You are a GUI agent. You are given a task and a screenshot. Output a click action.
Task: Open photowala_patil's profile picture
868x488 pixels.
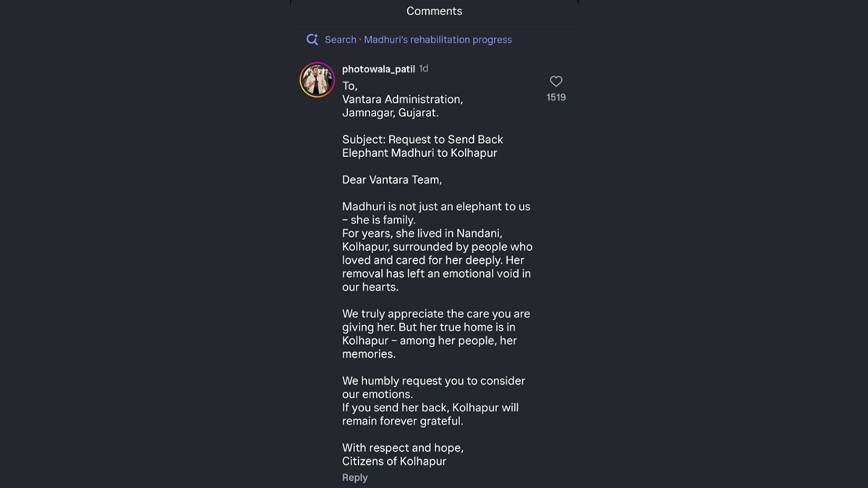(317, 80)
